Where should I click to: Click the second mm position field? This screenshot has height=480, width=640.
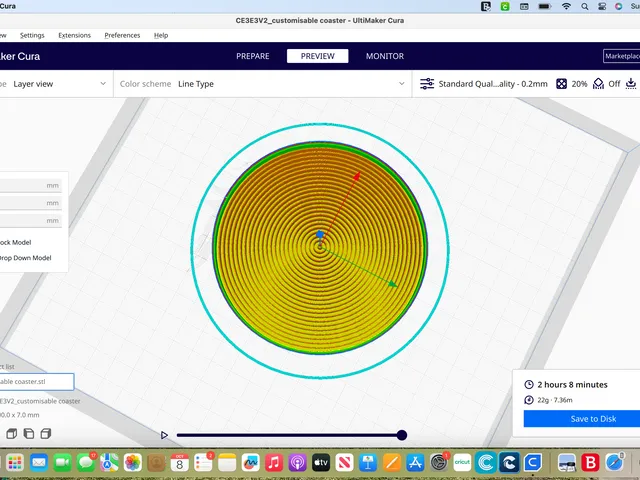[x=31, y=203]
